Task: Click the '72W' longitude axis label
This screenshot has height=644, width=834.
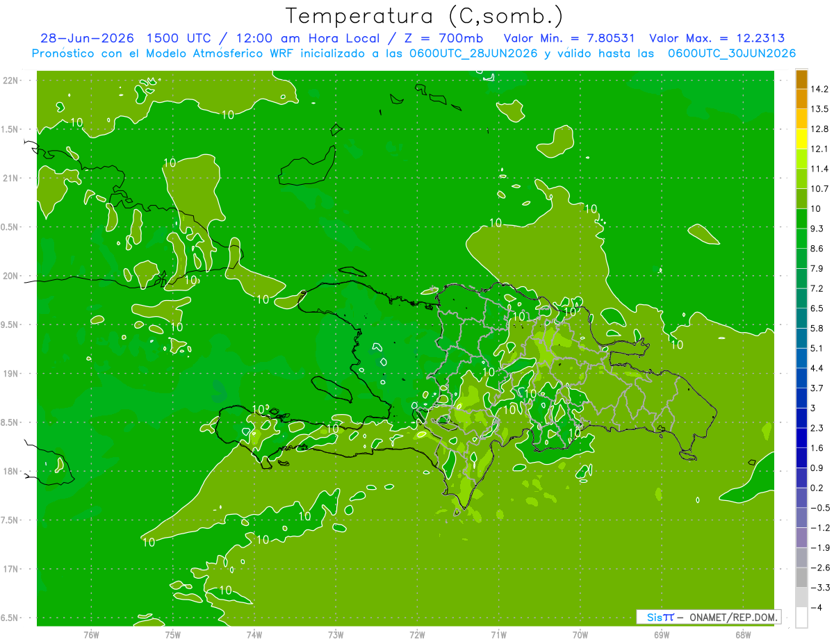Action: click(x=417, y=635)
